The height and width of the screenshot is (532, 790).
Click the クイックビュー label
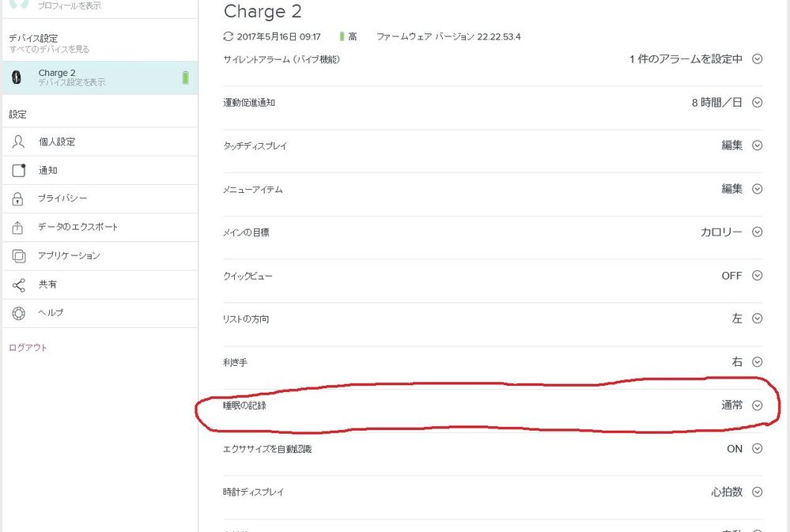click(248, 276)
